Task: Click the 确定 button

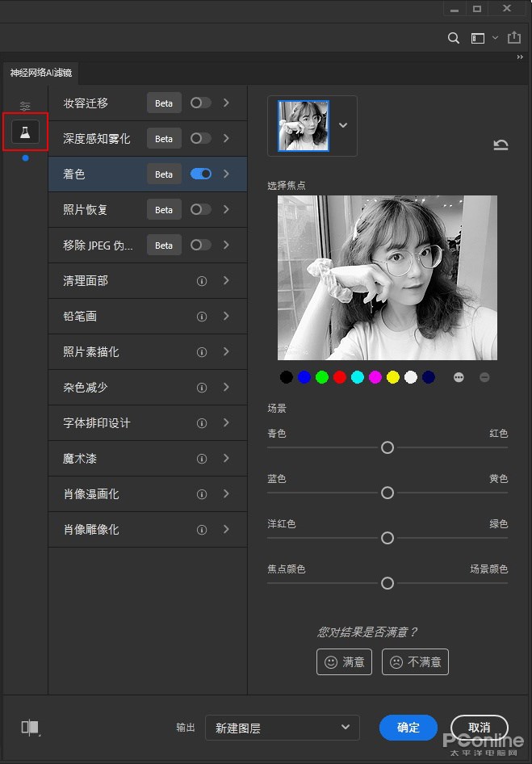Action: [x=408, y=728]
